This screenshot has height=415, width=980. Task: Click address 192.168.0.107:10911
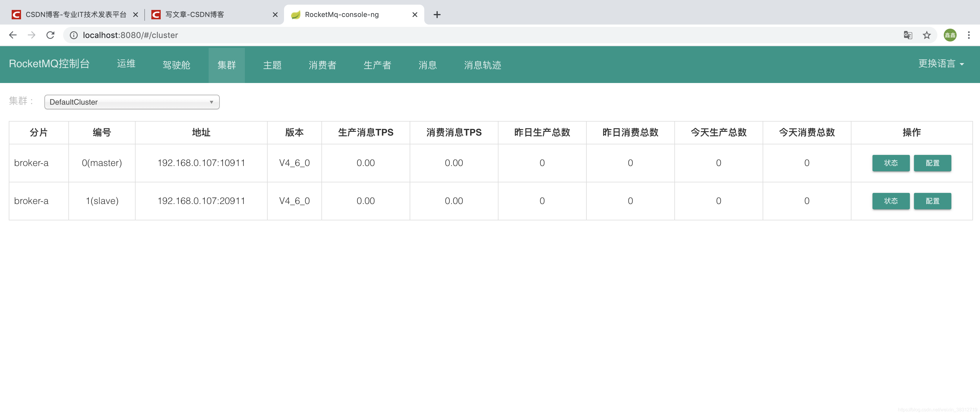pyautogui.click(x=201, y=163)
